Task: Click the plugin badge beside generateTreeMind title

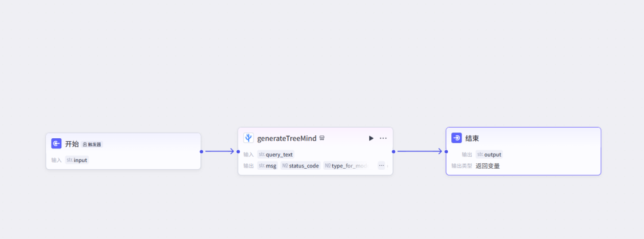Action: click(x=322, y=138)
